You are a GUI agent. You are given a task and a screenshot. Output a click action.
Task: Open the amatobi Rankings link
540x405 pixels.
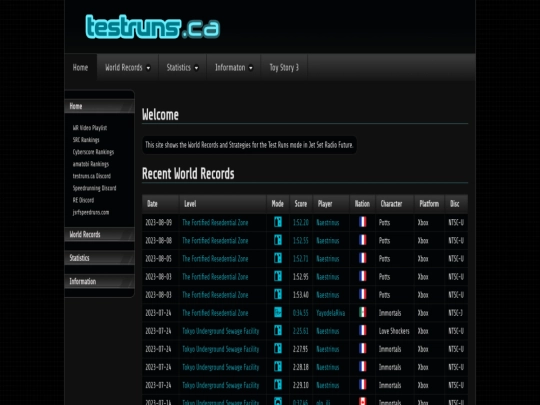click(91, 164)
